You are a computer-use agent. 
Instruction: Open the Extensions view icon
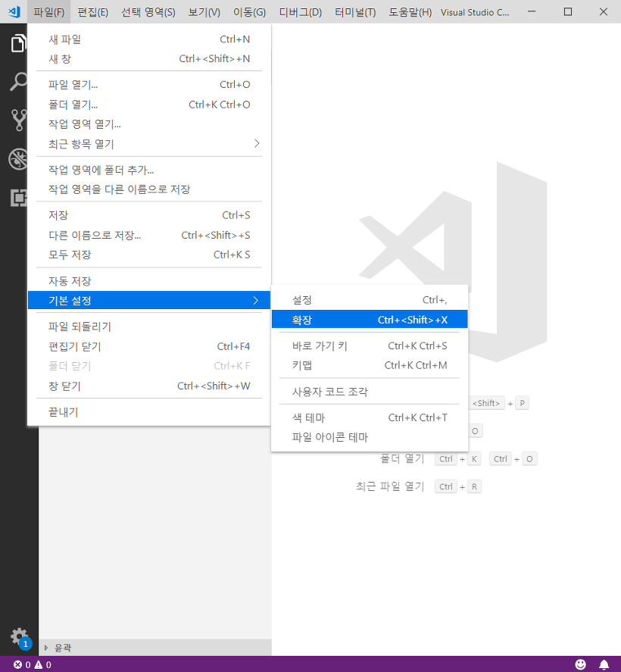[18, 198]
